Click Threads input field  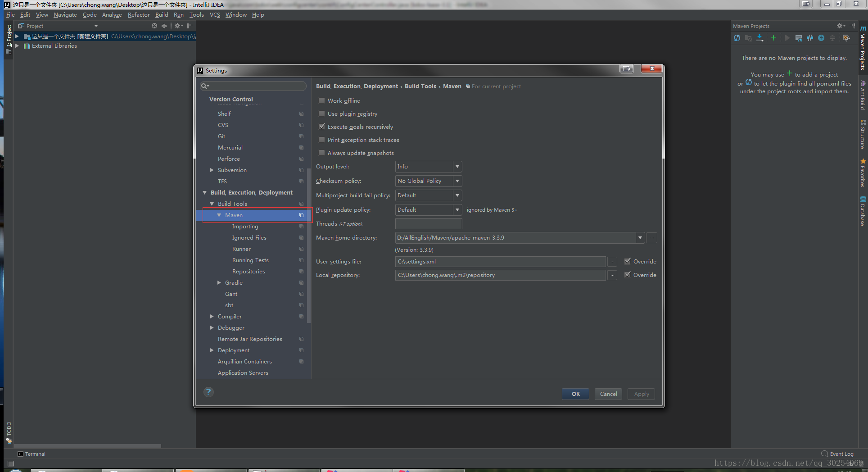[429, 224]
